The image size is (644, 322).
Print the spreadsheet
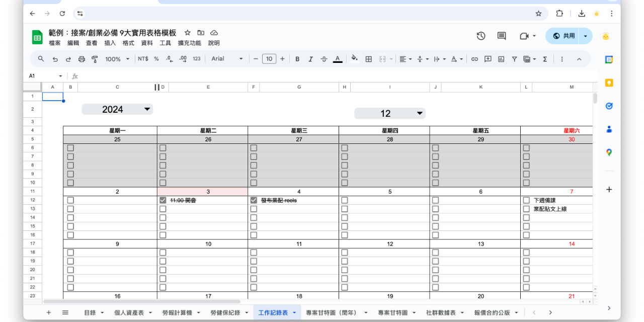click(x=82, y=59)
